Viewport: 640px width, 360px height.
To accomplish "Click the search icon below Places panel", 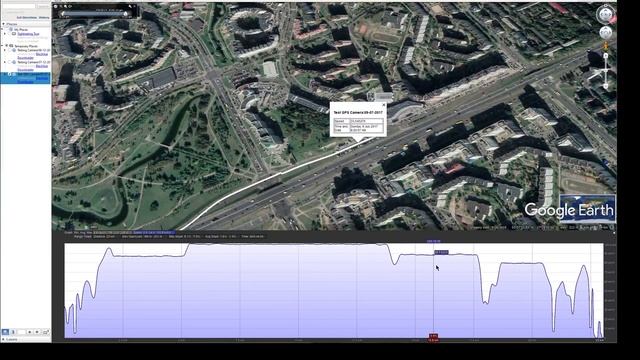I will [5, 332].
